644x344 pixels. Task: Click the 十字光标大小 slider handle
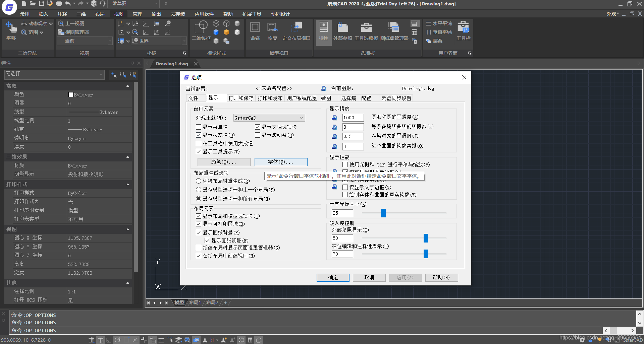383,213
